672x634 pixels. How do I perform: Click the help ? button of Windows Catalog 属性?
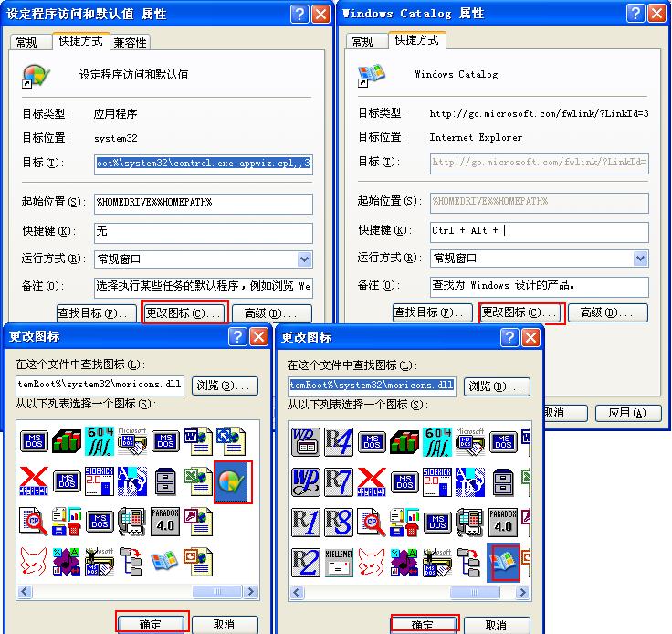click(x=635, y=14)
